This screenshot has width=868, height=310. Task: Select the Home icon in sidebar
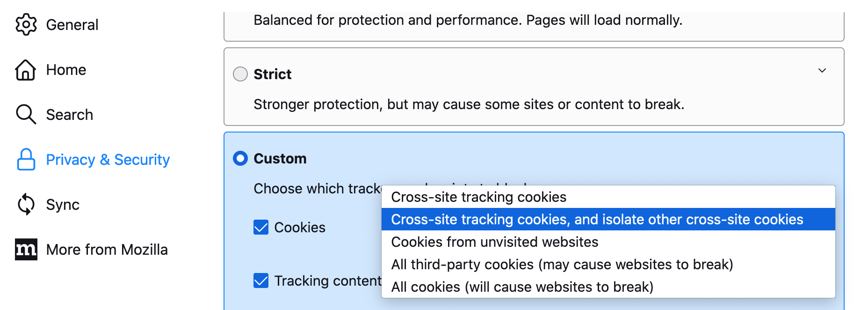(x=26, y=69)
